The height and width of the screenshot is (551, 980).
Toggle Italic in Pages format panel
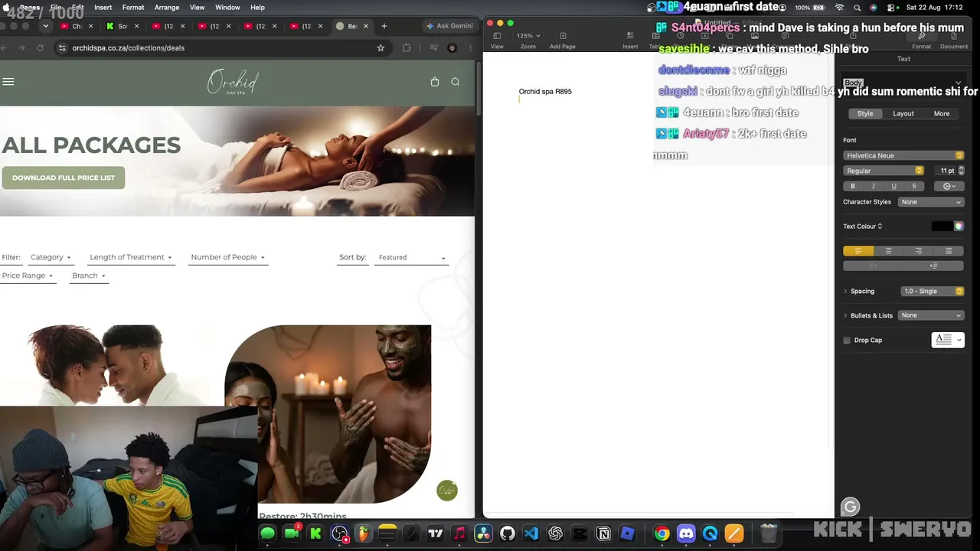(x=874, y=186)
